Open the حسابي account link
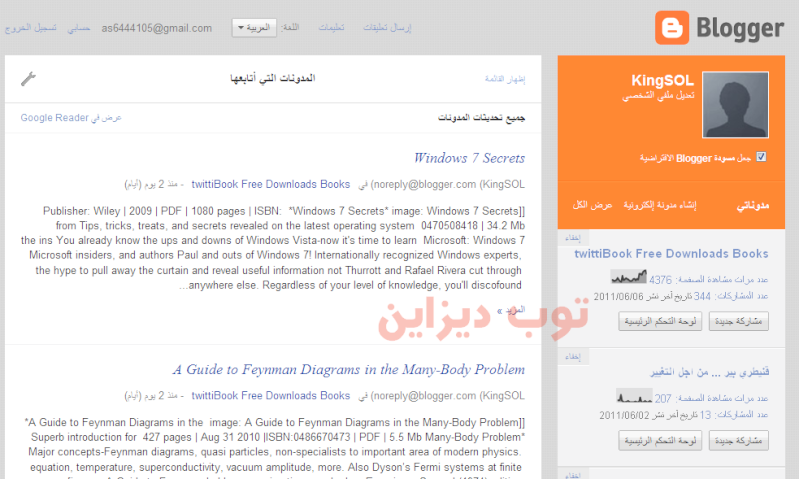Screen dimensions: 799x479 coord(79,28)
